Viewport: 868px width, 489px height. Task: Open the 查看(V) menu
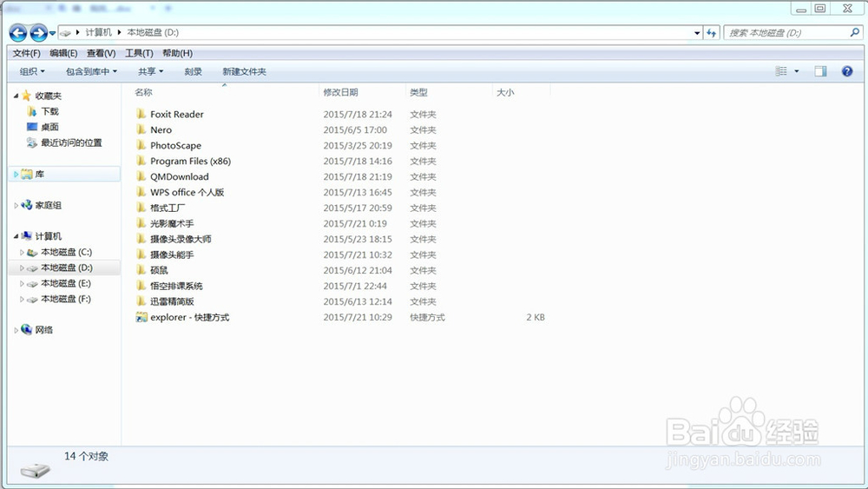[x=102, y=53]
